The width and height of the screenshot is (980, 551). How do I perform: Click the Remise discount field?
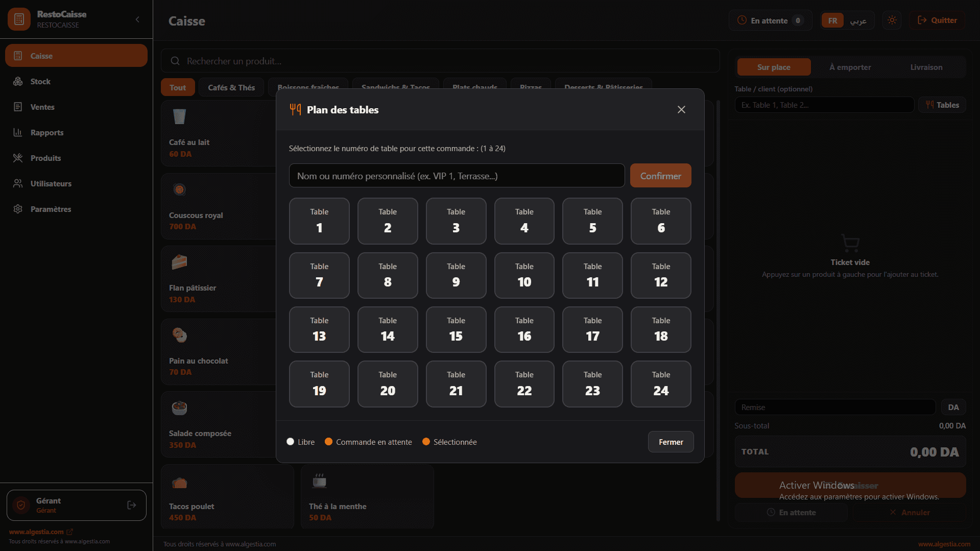coord(835,407)
